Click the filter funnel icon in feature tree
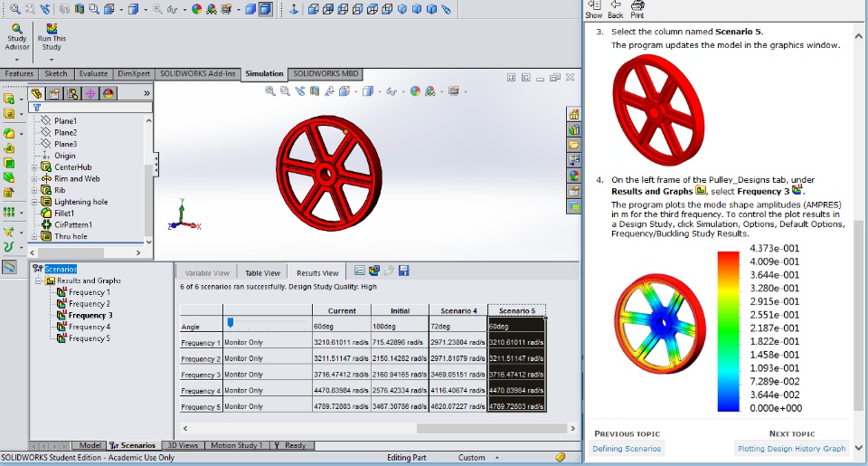Screen dimensions: 868x466 click(x=37, y=108)
